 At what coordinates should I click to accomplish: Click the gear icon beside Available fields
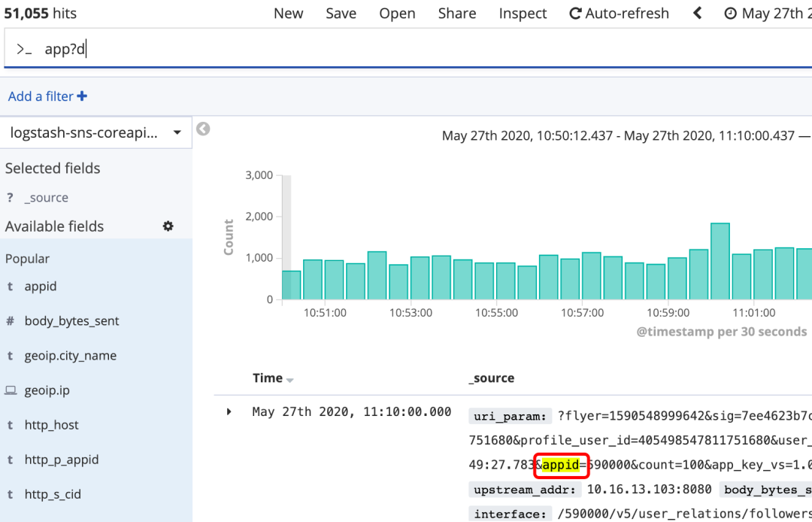tap(168, 226)
